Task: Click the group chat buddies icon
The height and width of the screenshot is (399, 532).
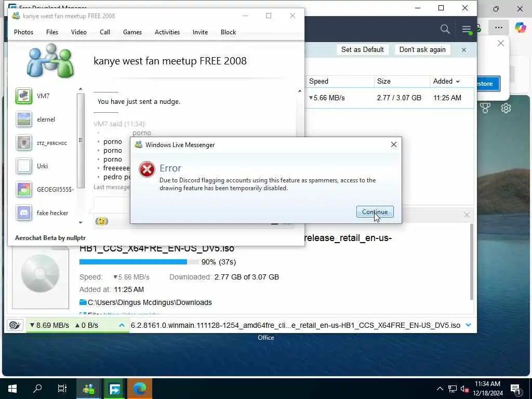Action: tap(50, 60)
